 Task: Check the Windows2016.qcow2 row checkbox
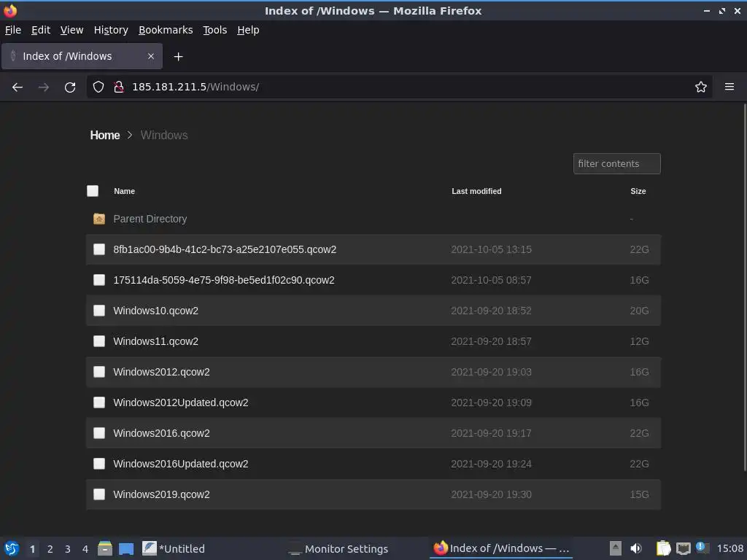(99, 433)
